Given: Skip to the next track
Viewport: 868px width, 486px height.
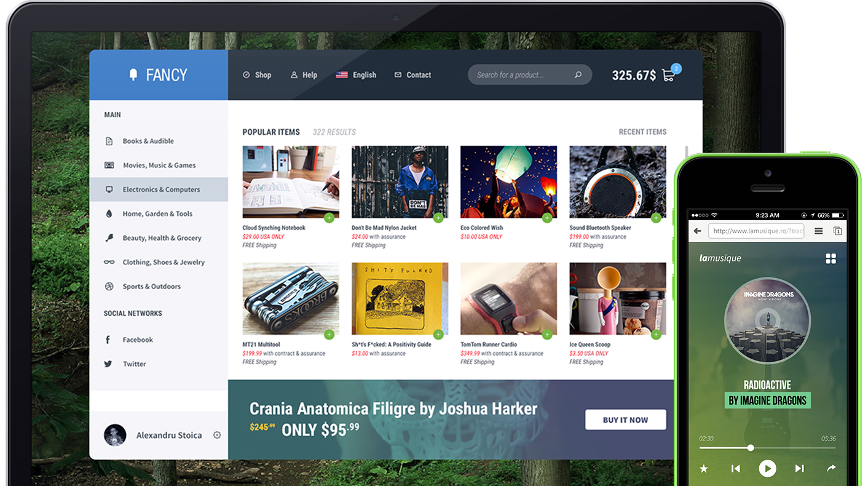Looking at the screenshot, I should [799, 469].
